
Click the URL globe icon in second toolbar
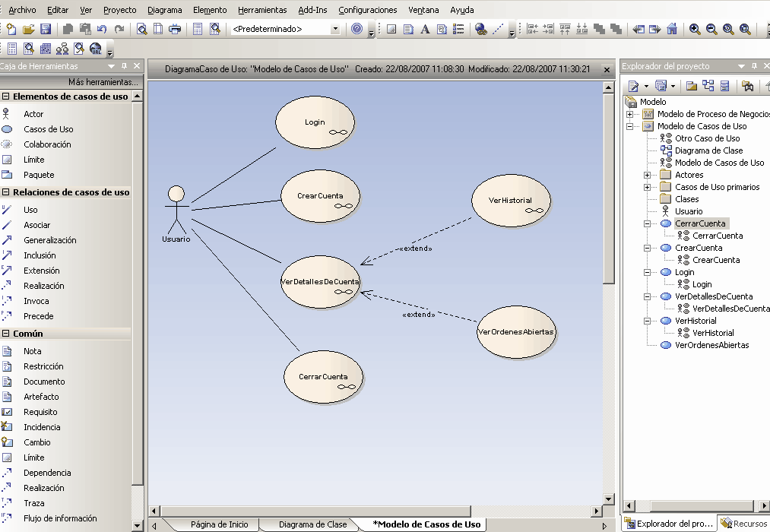click(95, 49)
